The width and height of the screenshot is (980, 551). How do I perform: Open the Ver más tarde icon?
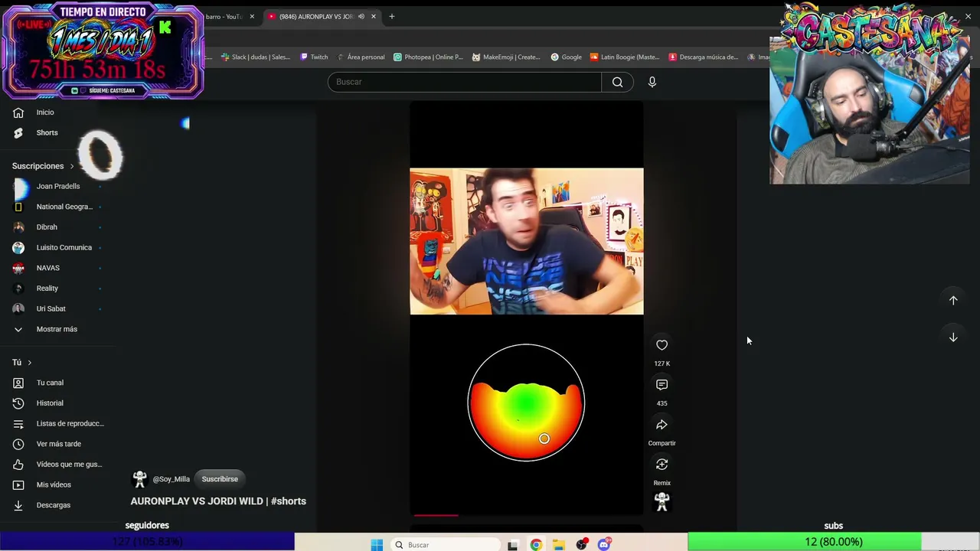tap(18, 444)
